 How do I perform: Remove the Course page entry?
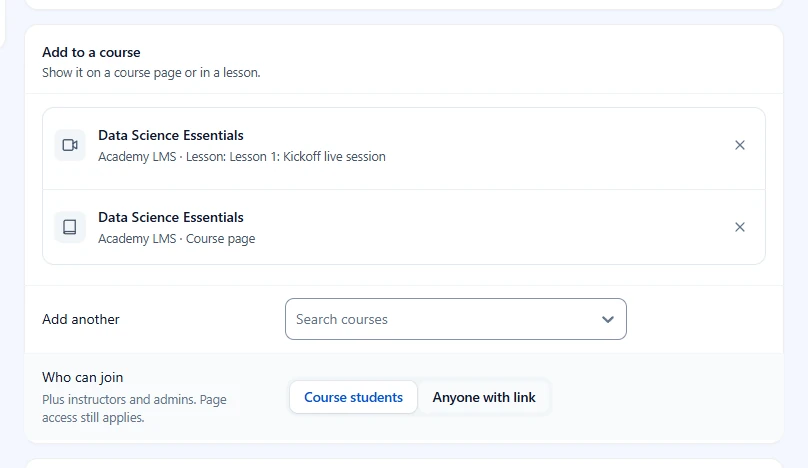(739, 227)
